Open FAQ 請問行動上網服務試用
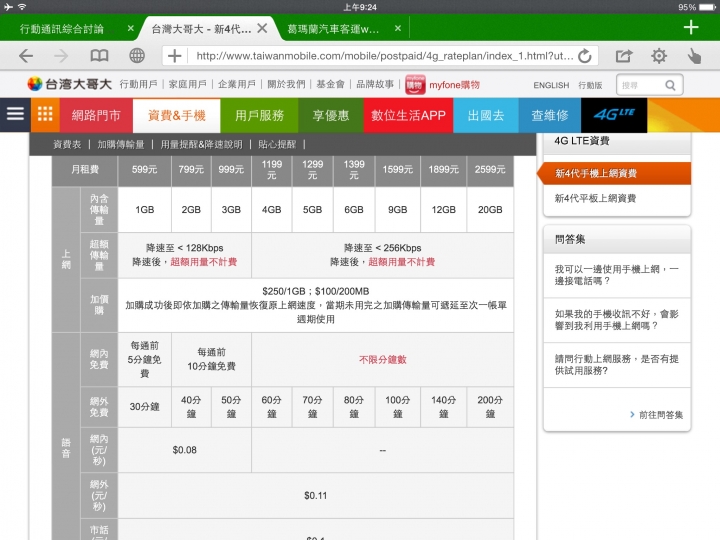720x540 pixels. click(x=617, y=365)
